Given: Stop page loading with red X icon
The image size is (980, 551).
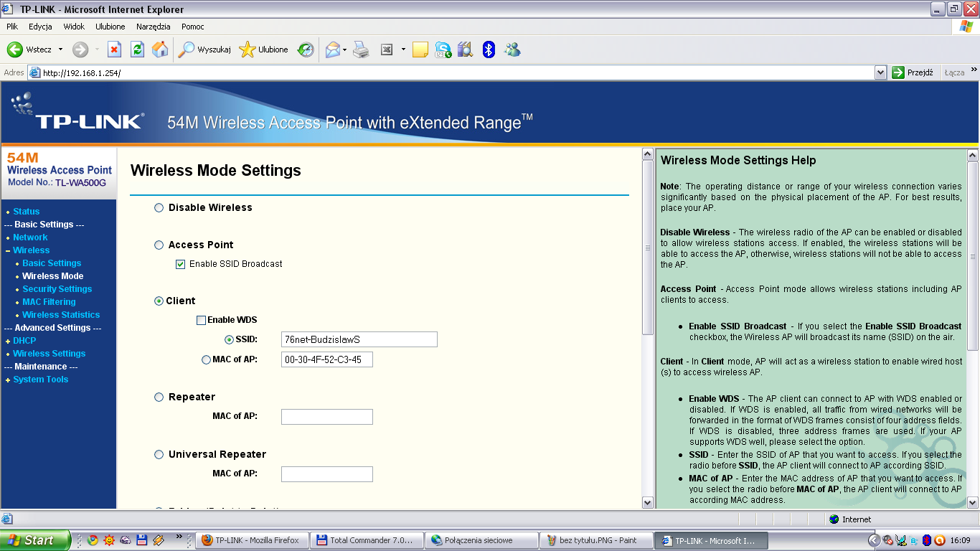Looking at the screenshot, I should [114, 50].
